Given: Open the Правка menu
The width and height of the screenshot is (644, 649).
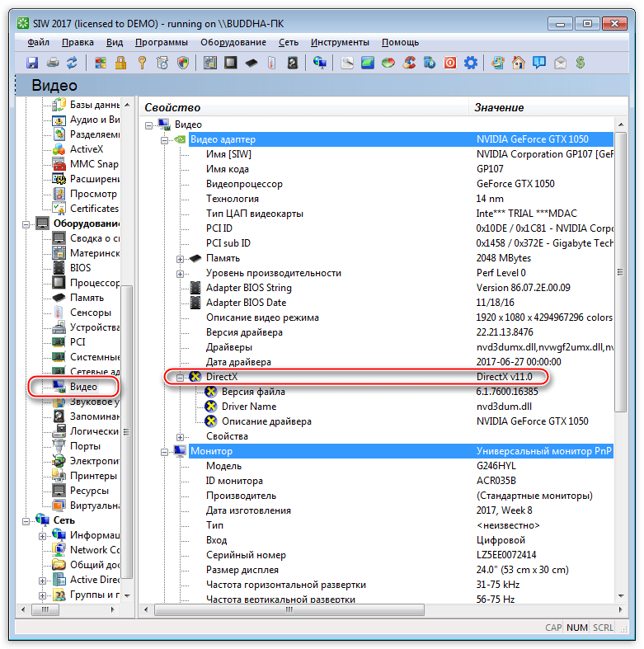Looking at the screenshot, I should 78,42.
